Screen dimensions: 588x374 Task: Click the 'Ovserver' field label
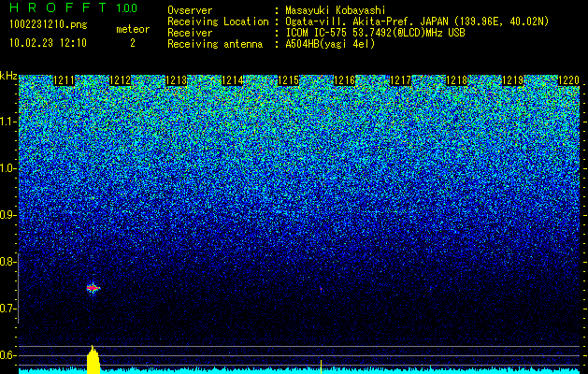pyautogui.click(x=190, y=10)
